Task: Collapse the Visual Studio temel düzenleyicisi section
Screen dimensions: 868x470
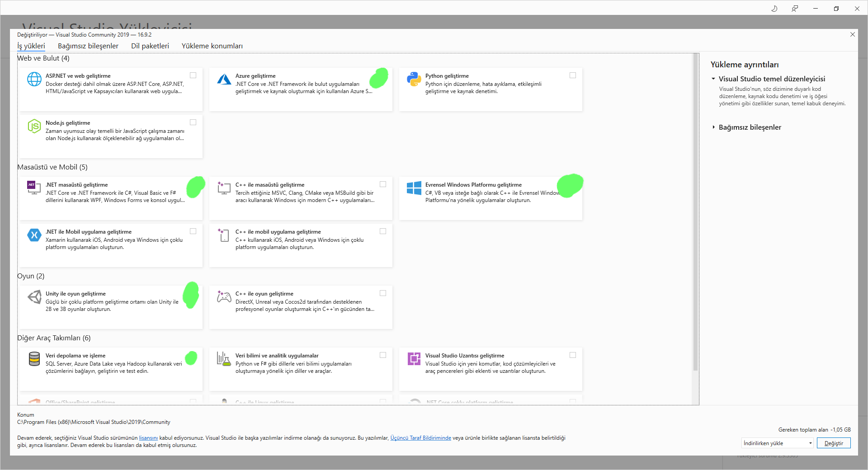Action: 713,79
